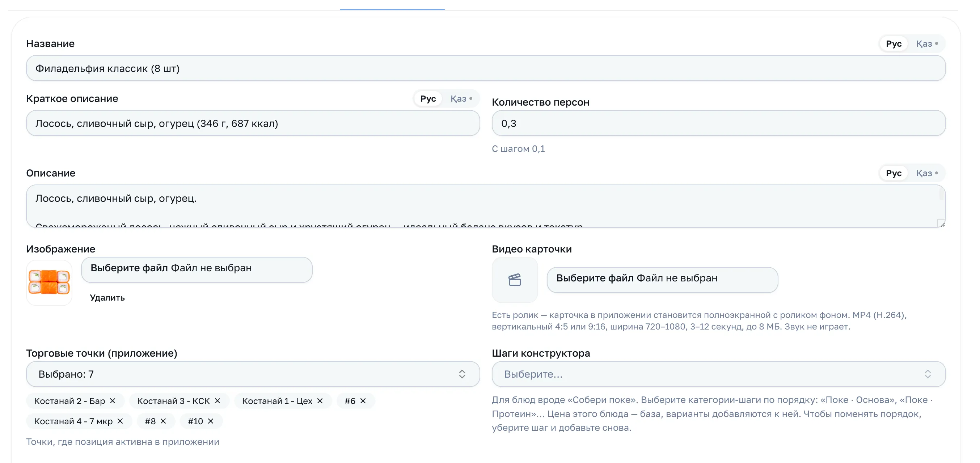Switch Краткое описание to Қаз language

pos(461,98)
